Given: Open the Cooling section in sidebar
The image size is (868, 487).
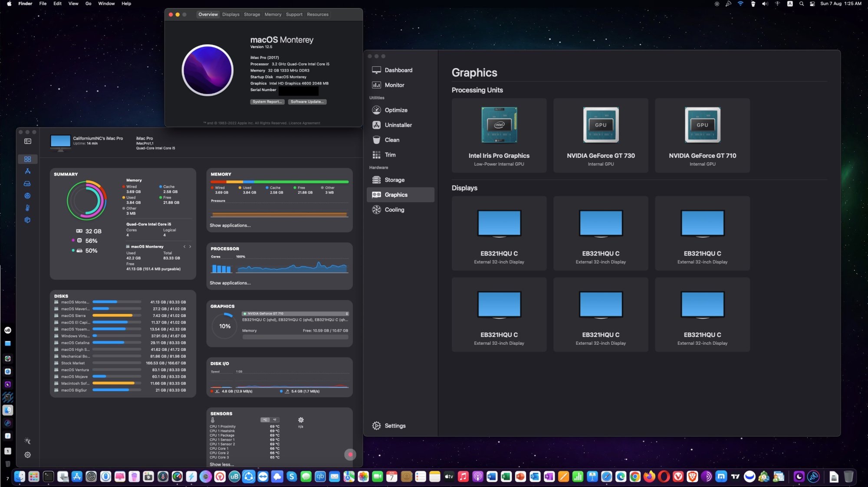Looking at the screenshot, I should click(x=394, y=209).
